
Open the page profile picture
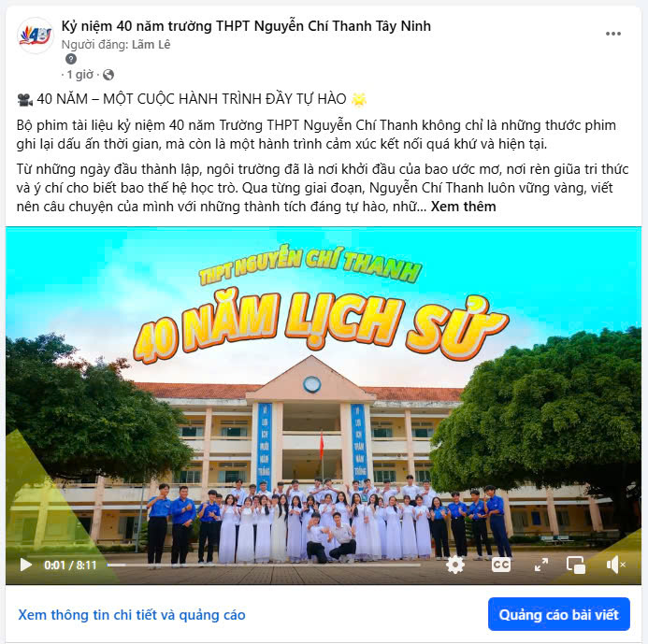pyautogui.click(x=36, y=36)
